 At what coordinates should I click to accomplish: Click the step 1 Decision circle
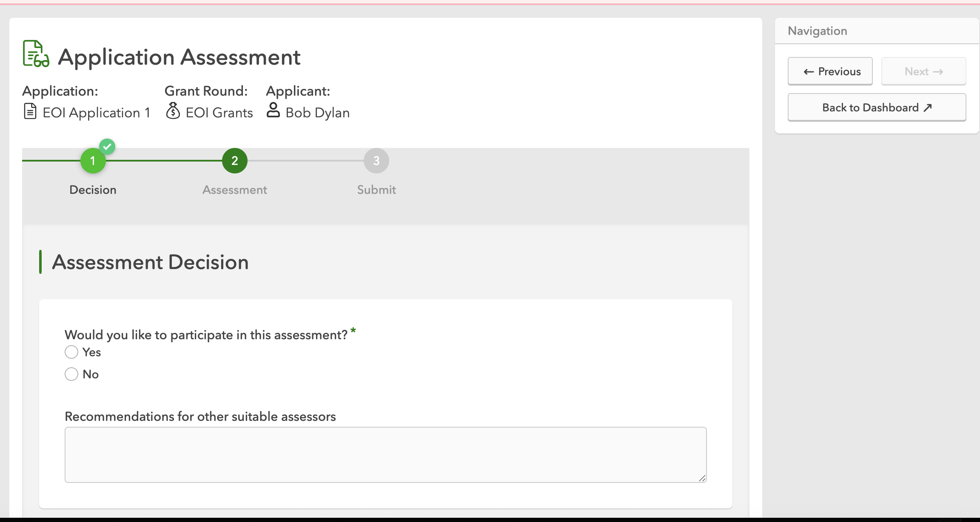coord(93,161)
